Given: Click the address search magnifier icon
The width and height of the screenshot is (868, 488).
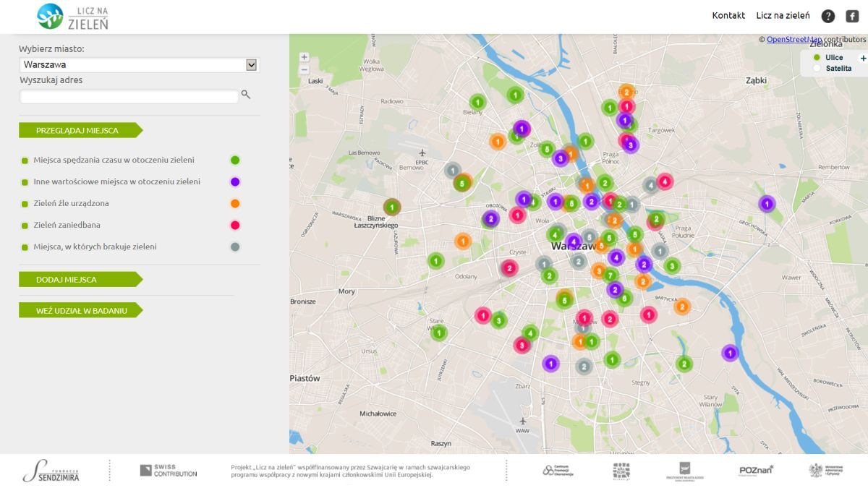Looking at the screenshot, I should (x=246, y=95).
